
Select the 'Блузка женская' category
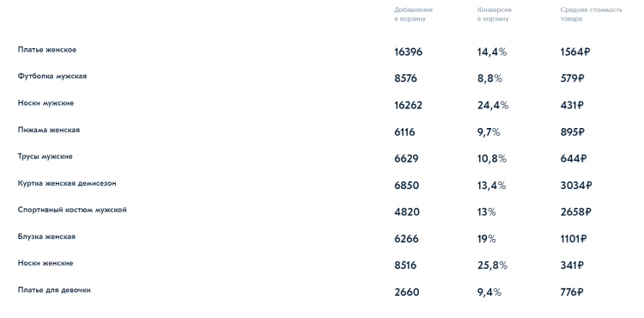[46, 236]
